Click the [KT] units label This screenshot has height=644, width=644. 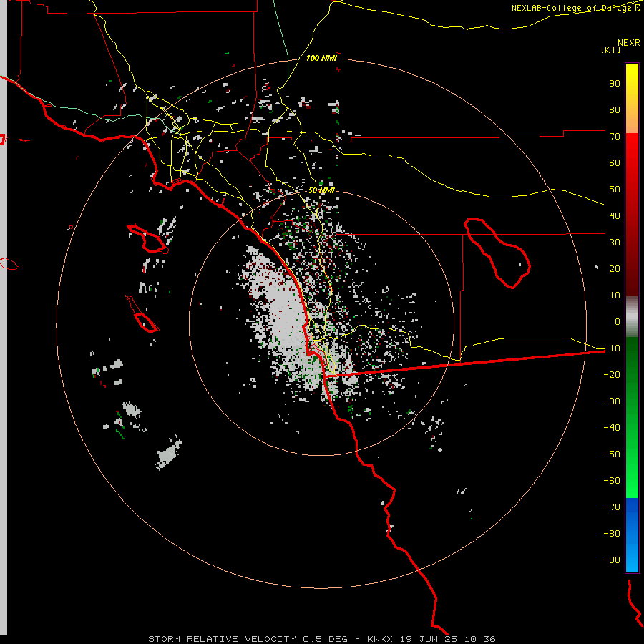(x=610, y=49)
